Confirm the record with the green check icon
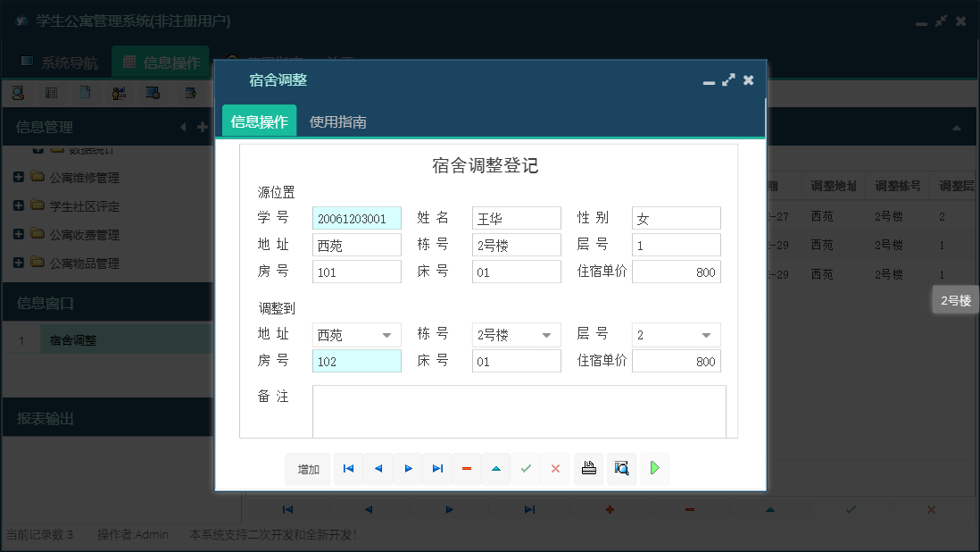This screenshot has width=980, height=552. coord(526,468)
